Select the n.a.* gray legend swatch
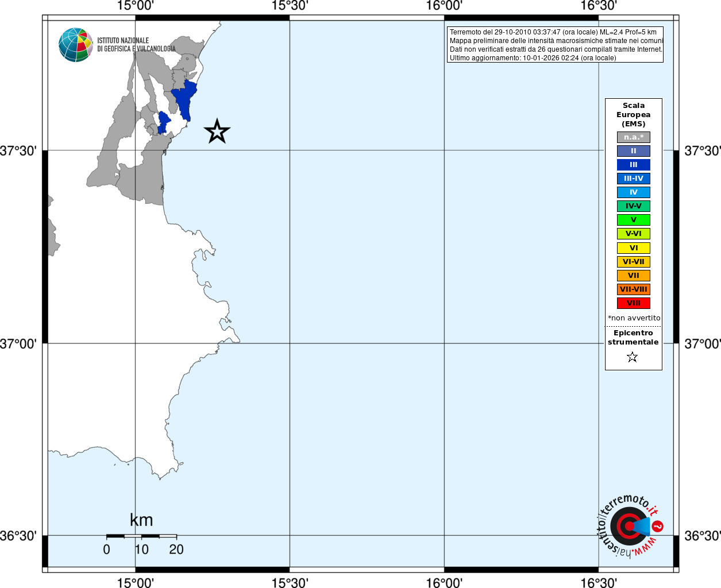The width and height of the screenshot is (721, 588). (x=634, y=137)
